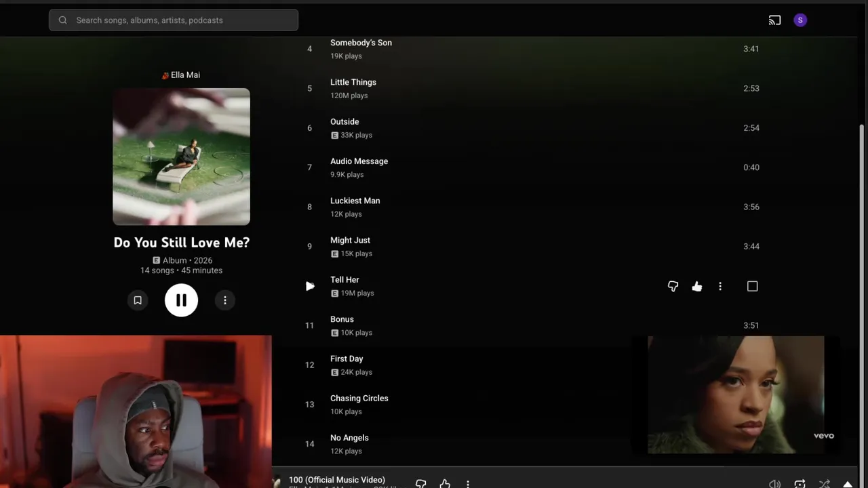868x488 pixels.
Task: Select the track First Day
Action: [347, 359]
